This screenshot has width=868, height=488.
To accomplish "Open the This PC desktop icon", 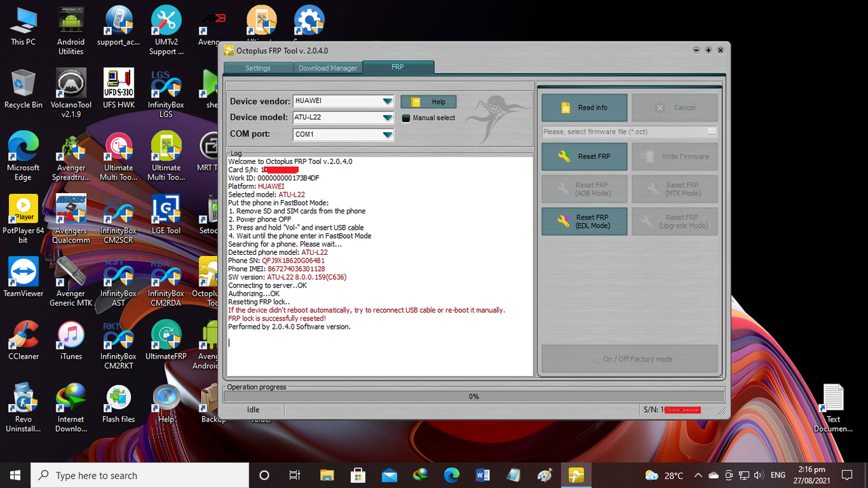I will [x=23, y=27].
